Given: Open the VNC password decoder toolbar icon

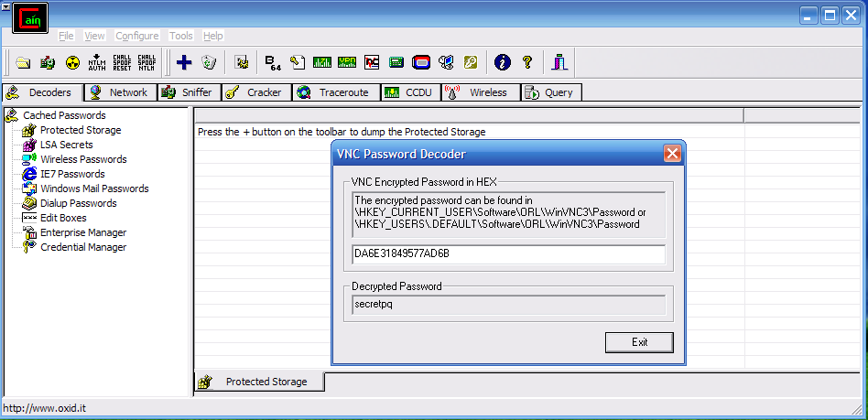Looking at the screenshot, I should click(x=372, y=62).
